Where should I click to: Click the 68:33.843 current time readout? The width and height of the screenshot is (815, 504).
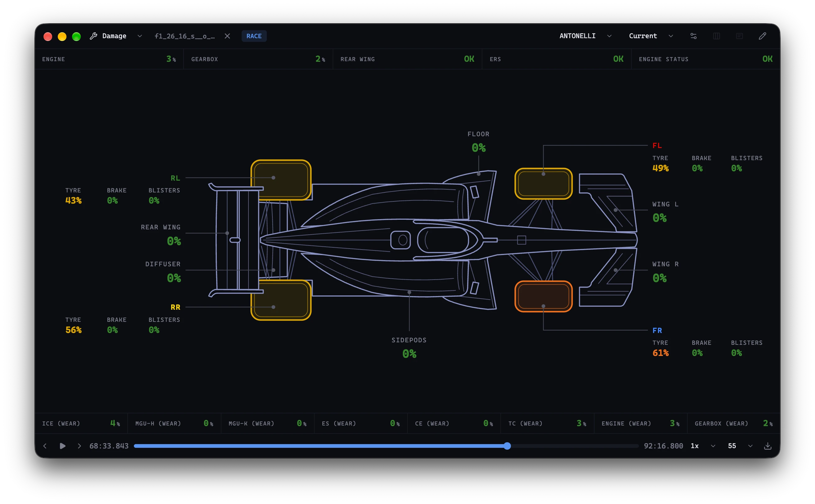109,446
